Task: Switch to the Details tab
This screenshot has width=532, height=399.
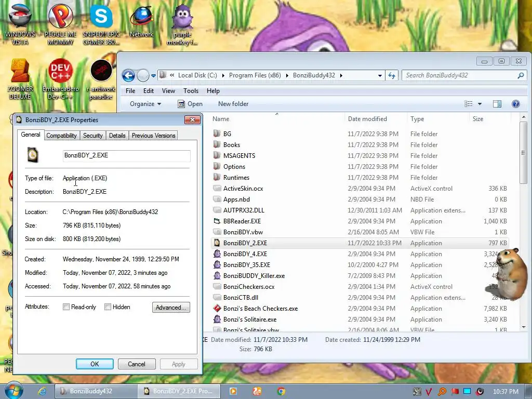Action: point(117,136)
